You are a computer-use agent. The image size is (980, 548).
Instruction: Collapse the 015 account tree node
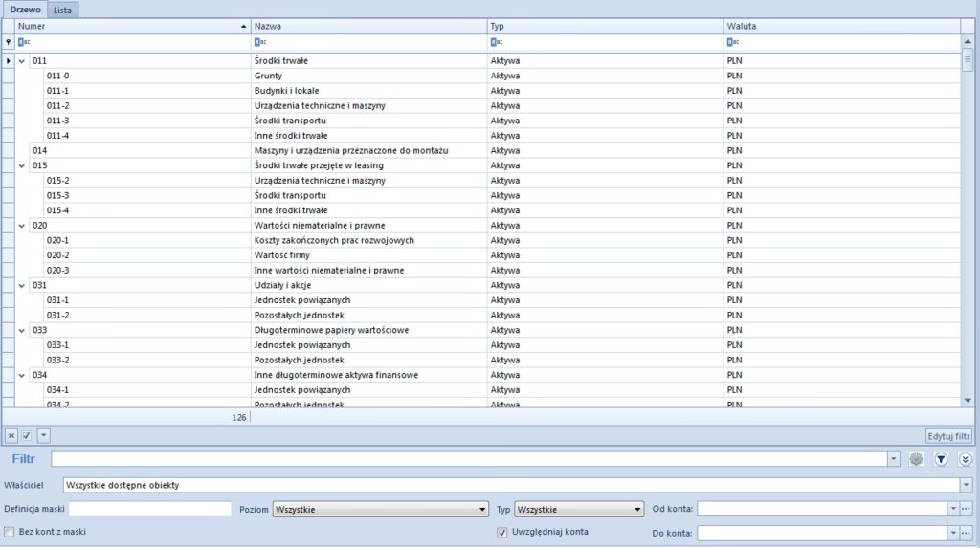coord(22,165)
